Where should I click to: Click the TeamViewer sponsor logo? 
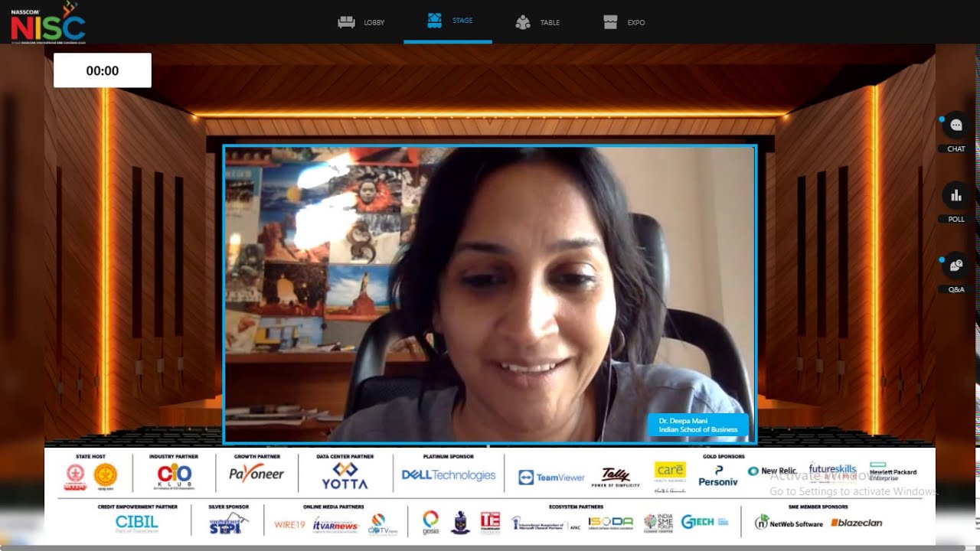click(x=551, y=477)
